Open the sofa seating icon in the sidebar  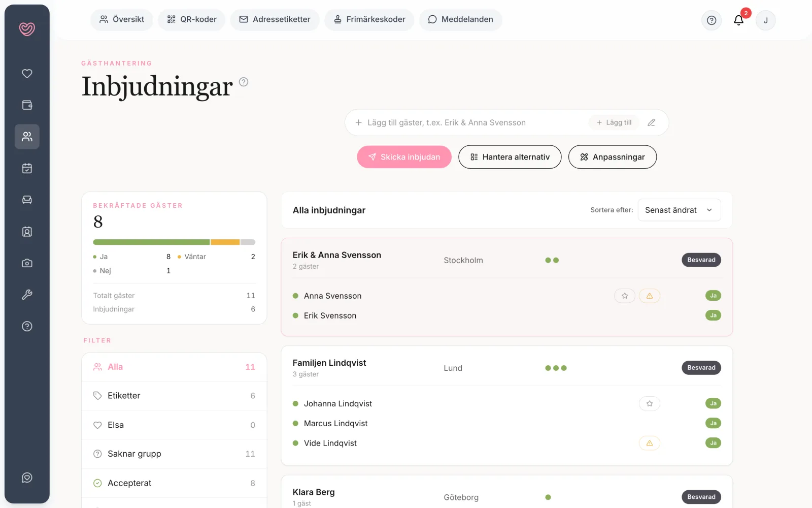27,200
